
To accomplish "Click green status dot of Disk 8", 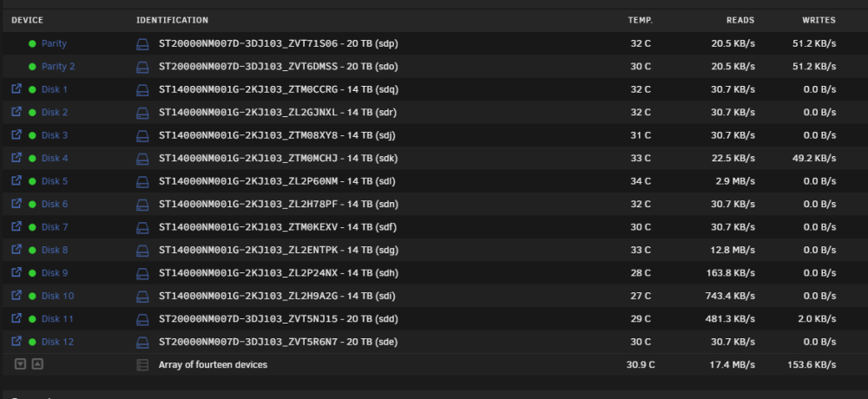I will [32, 250].
